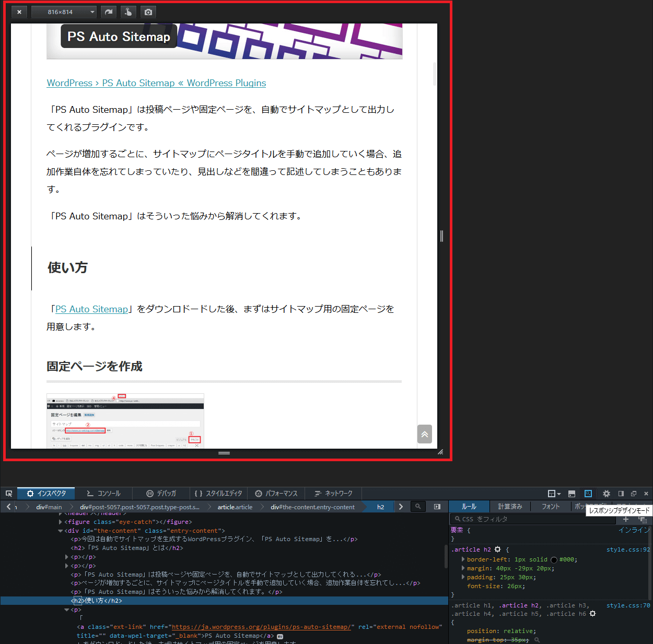
Task: Click the element picker icon
Action: [x=9, y=494]
